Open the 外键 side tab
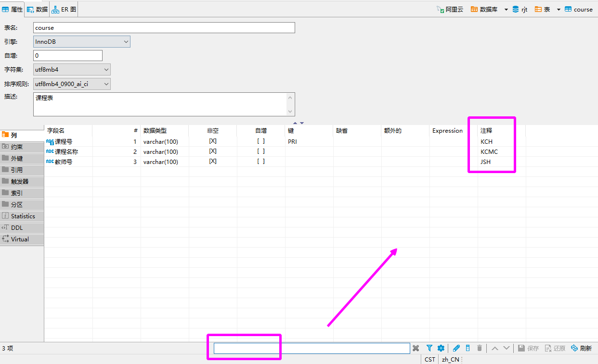 tap(22, 158)
